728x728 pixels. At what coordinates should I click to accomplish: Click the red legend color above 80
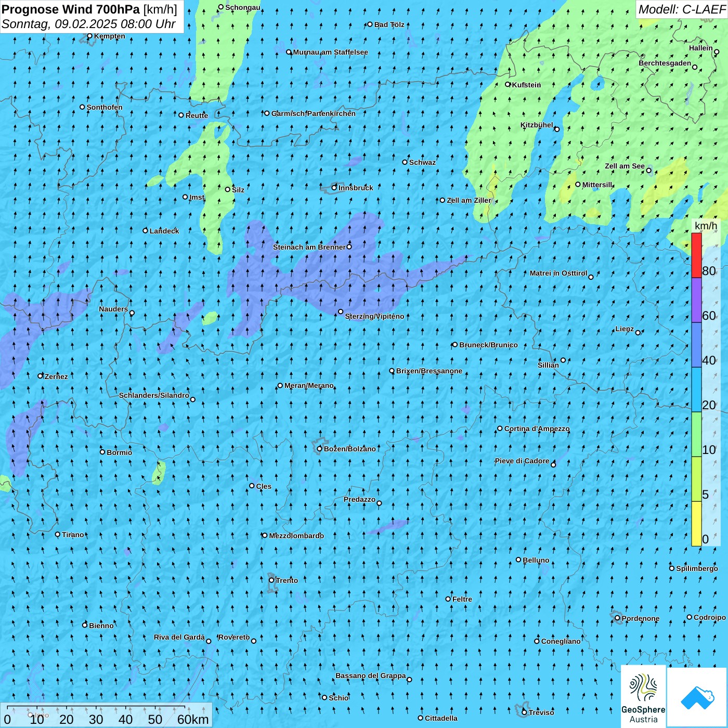point(696,255)
